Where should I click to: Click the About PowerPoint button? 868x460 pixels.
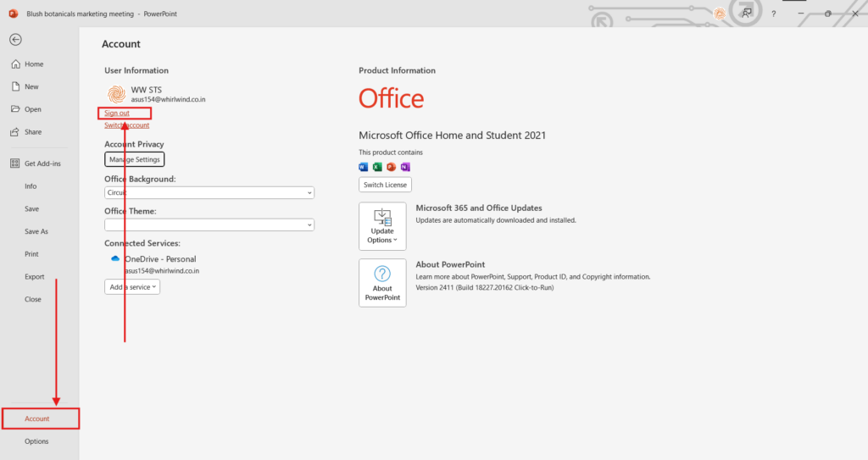[382, 283]
